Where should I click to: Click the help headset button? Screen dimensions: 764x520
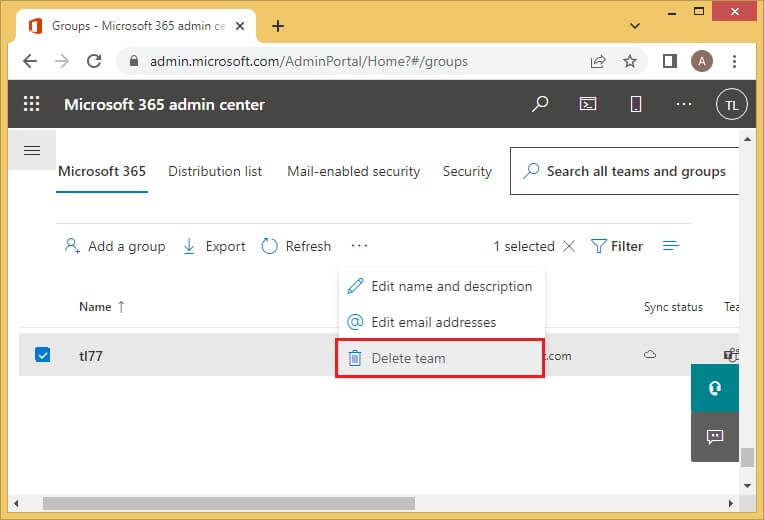[x=715, y=388]
